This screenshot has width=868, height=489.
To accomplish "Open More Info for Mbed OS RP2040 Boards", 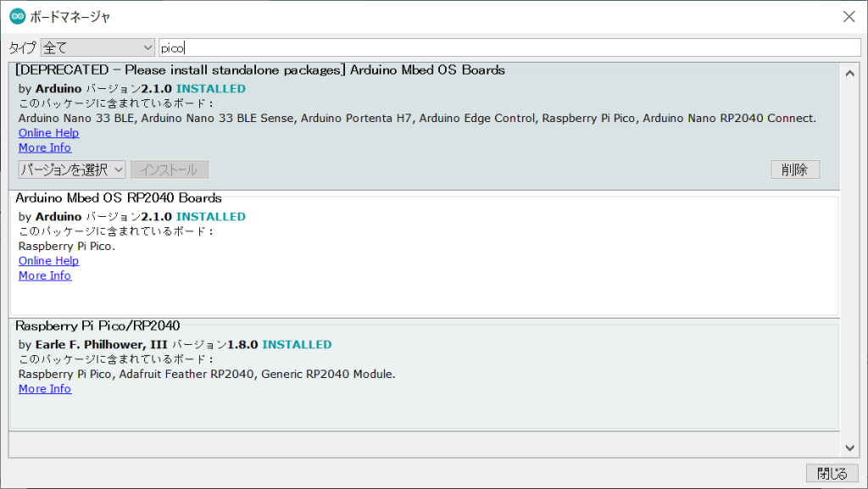I will [x=45, y=275].
